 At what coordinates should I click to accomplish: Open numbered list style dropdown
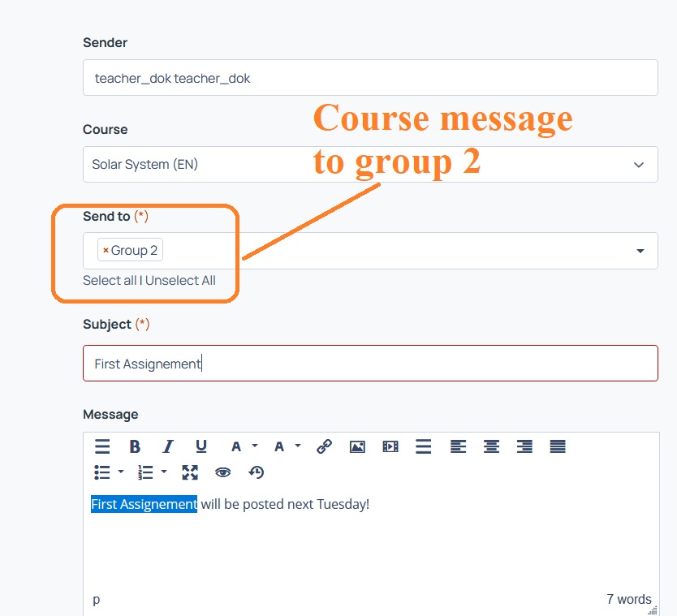point(164,472)
